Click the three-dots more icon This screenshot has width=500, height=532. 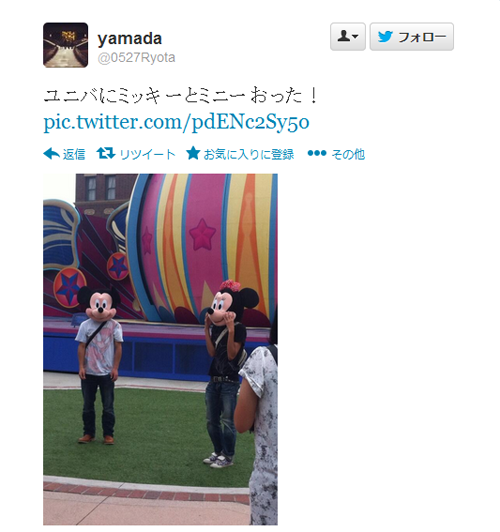coord(316,153)
